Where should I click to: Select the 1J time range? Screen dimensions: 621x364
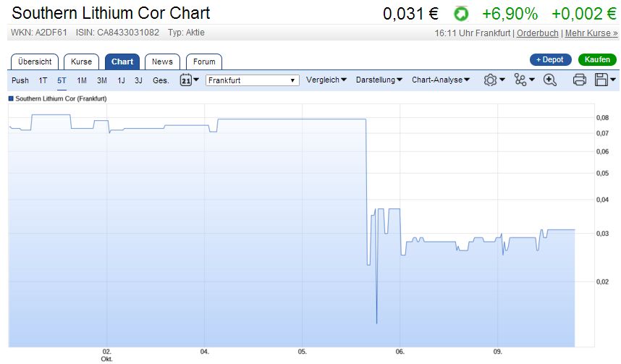pos(121,80)
